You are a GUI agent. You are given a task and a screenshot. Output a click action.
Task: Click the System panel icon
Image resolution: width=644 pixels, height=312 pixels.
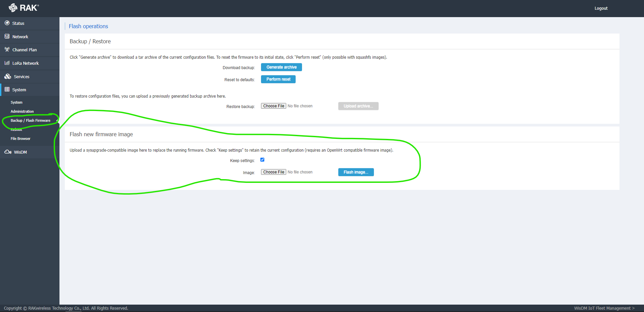(x=7, y=90)
